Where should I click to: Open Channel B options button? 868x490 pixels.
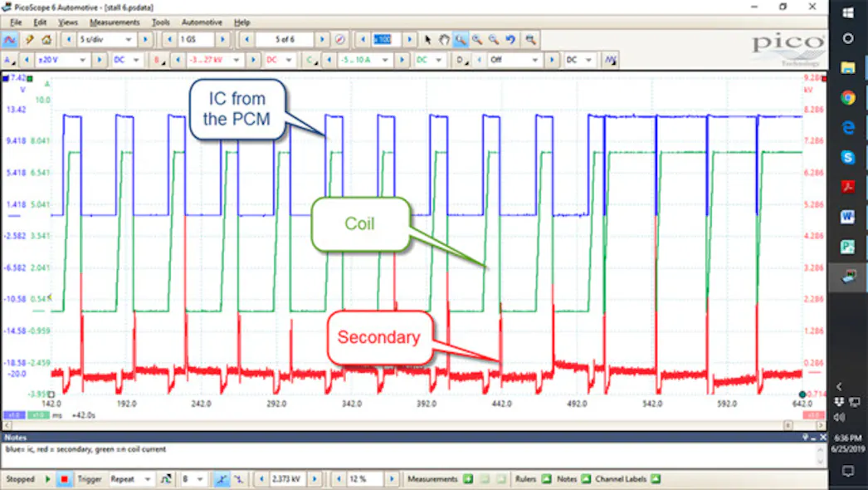158,60
